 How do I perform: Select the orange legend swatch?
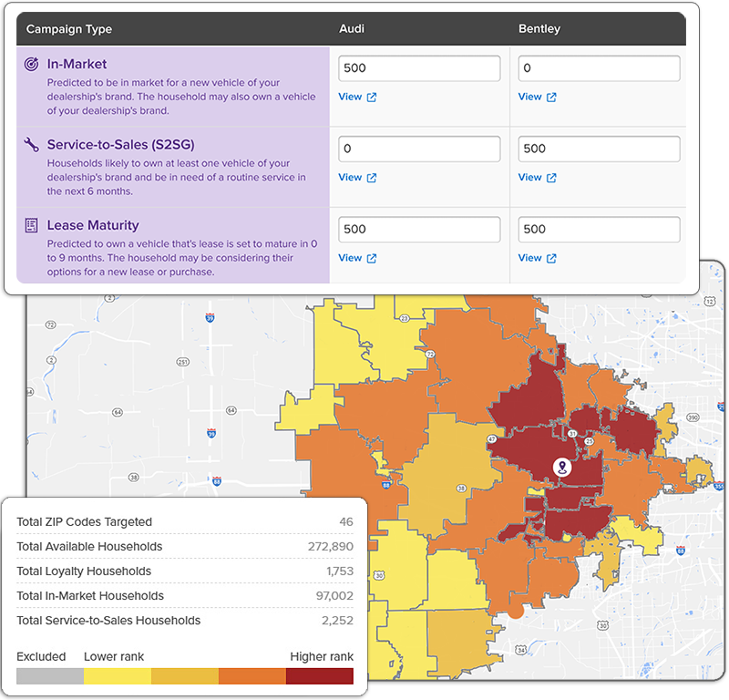252,676
